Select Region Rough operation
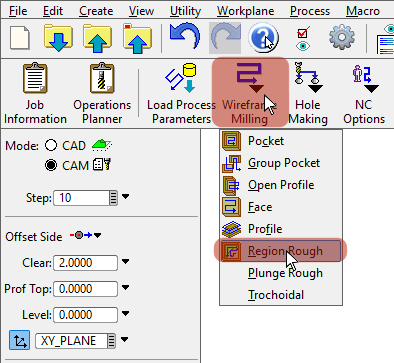This screenshot has height=363, width=394. point(281,251)
